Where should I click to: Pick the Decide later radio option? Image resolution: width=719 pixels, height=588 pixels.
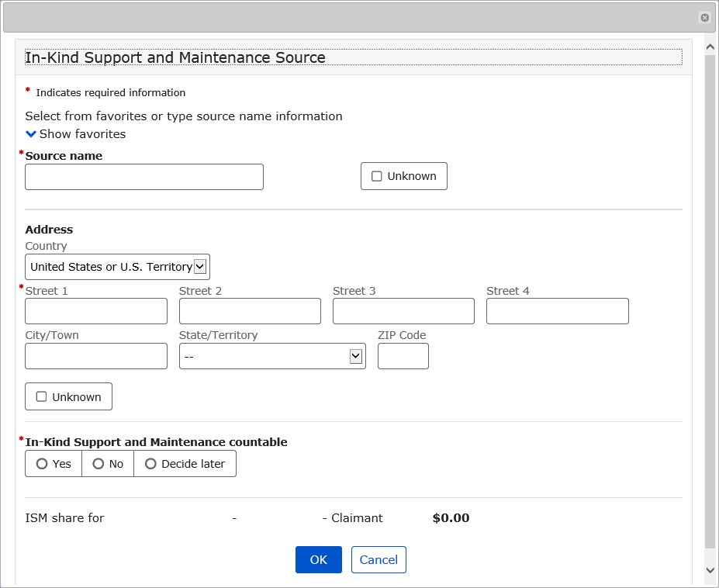point(151,464)
